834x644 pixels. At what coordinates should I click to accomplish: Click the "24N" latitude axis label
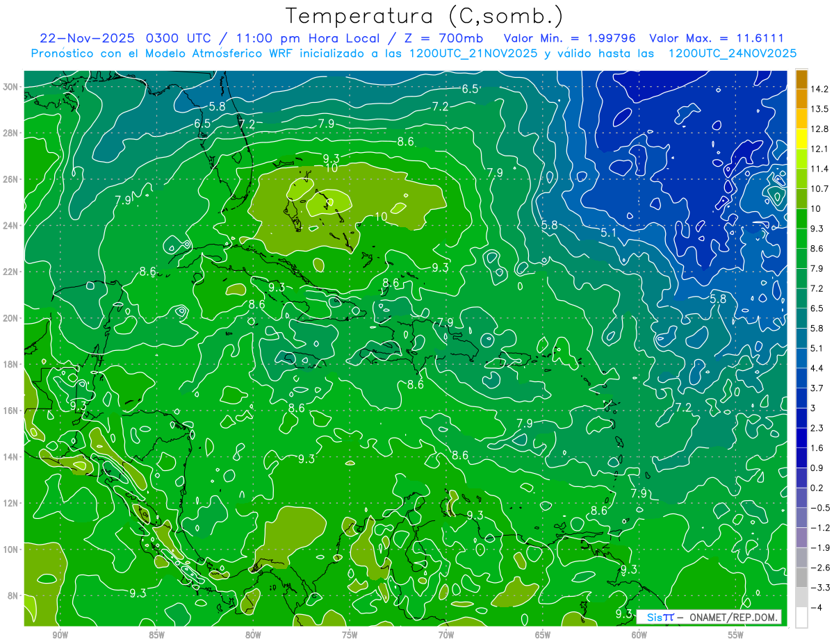tap(10, 226)
